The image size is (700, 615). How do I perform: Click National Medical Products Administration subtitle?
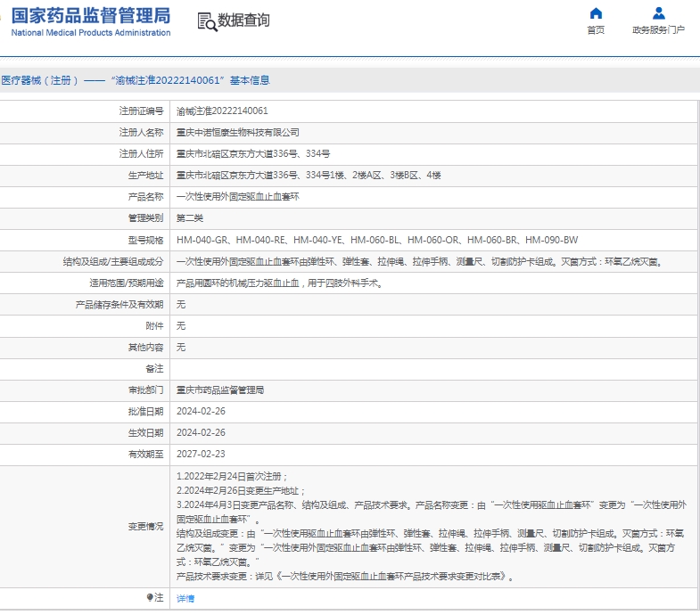point(91,33)
